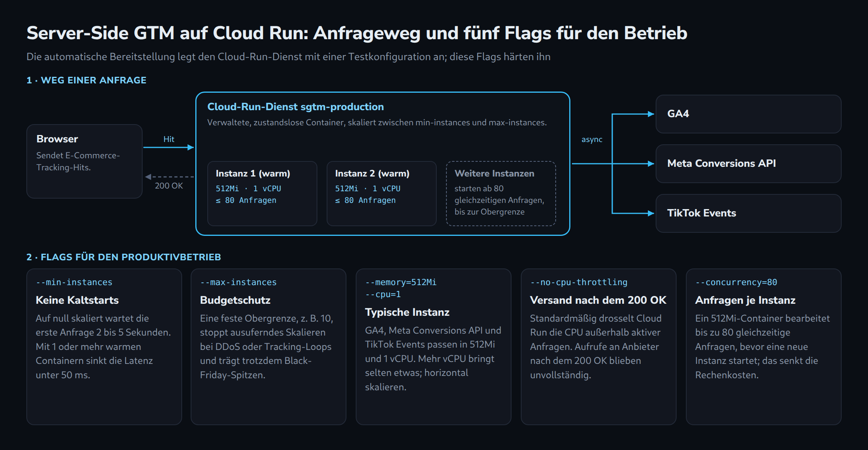Click the dashed 'Weitere Instanzen' box
This screenshot has height=450, width=868.
click(x=501, y=194)
